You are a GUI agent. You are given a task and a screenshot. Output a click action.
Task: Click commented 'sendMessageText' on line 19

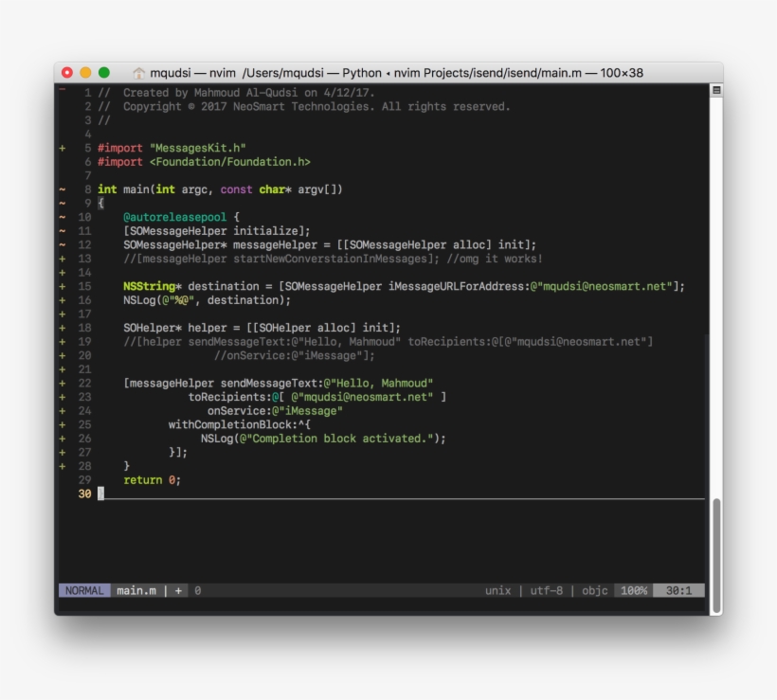pos(240,342)
